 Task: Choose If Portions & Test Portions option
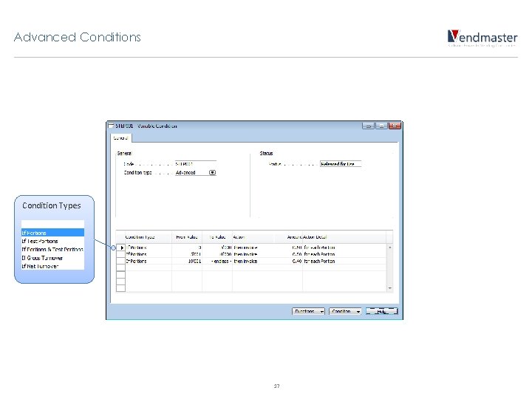pos(52,250)
